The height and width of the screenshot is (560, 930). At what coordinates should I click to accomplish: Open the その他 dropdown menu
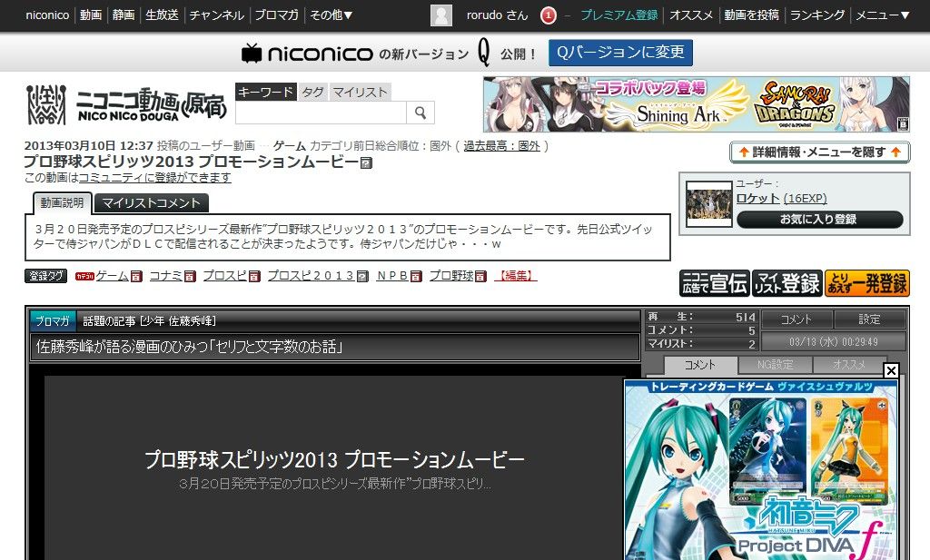(331, 15)
